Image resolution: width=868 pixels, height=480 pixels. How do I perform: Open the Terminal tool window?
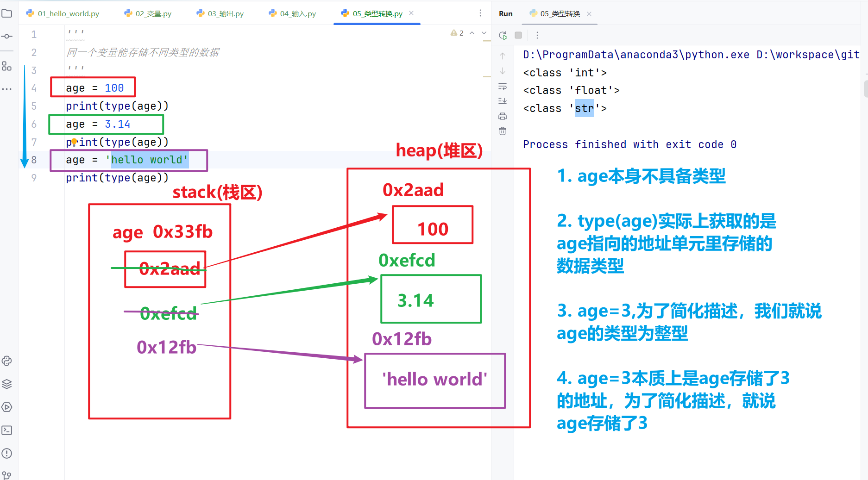[7, 430]
